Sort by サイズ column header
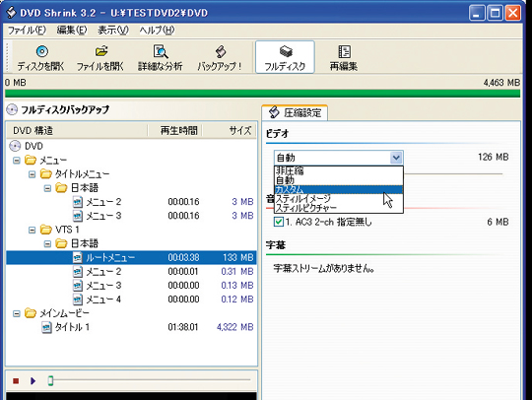 (x=230, y=131)
